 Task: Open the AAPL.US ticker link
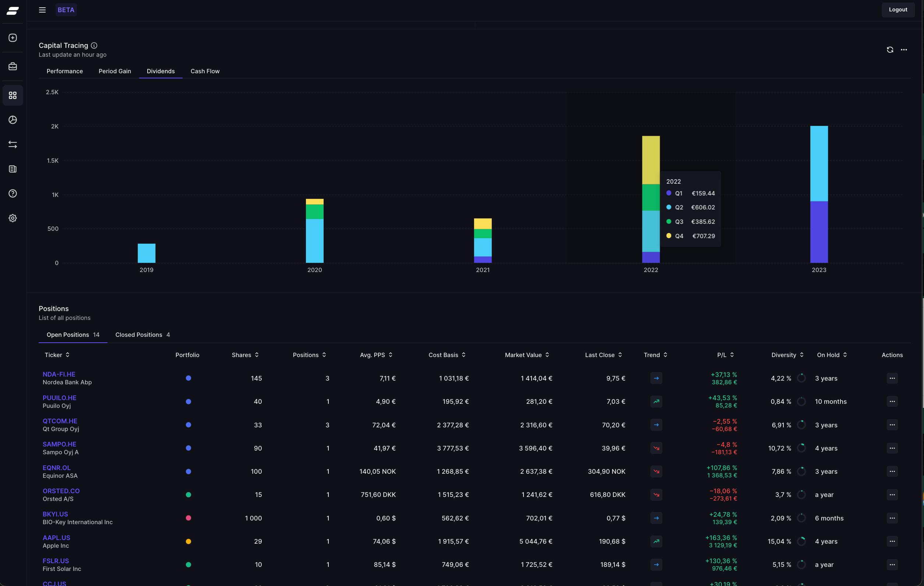click(56, 537)
